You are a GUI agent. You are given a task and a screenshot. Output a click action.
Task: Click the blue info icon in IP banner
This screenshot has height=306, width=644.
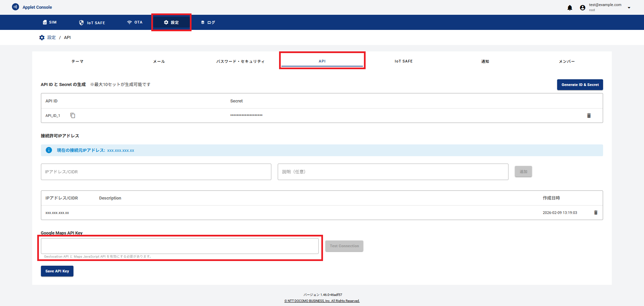coord(49,150)
